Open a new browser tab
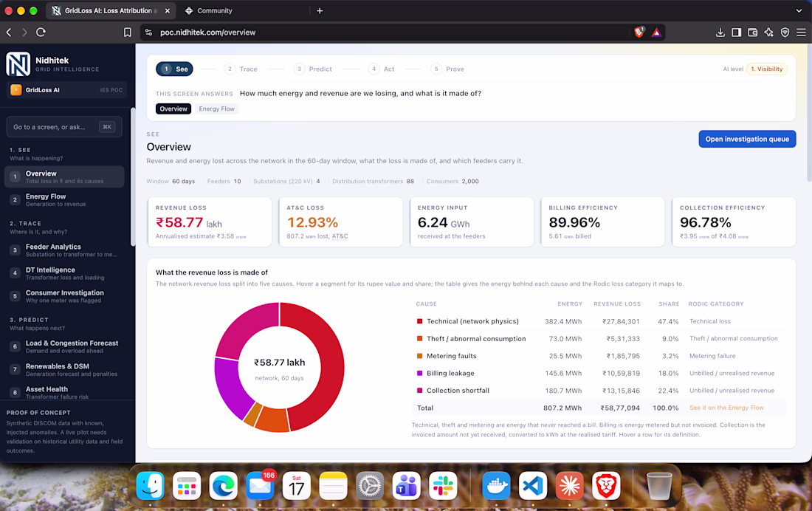 click(x=320, y=10)
